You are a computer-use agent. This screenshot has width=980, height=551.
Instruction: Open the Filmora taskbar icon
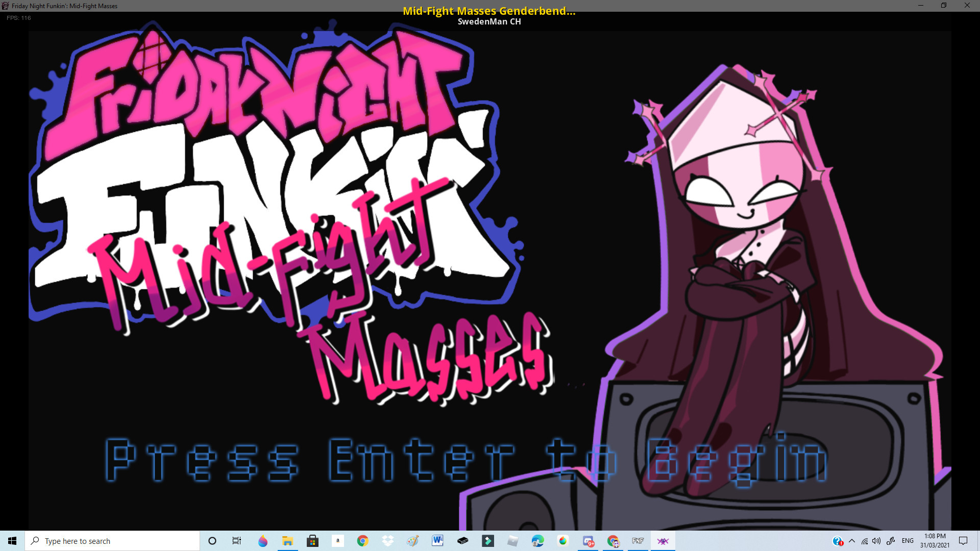tap(488, 541)
